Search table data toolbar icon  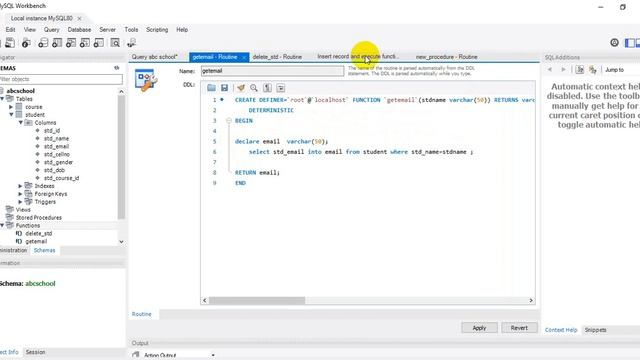pyautogui.click(x=115, y=42)
